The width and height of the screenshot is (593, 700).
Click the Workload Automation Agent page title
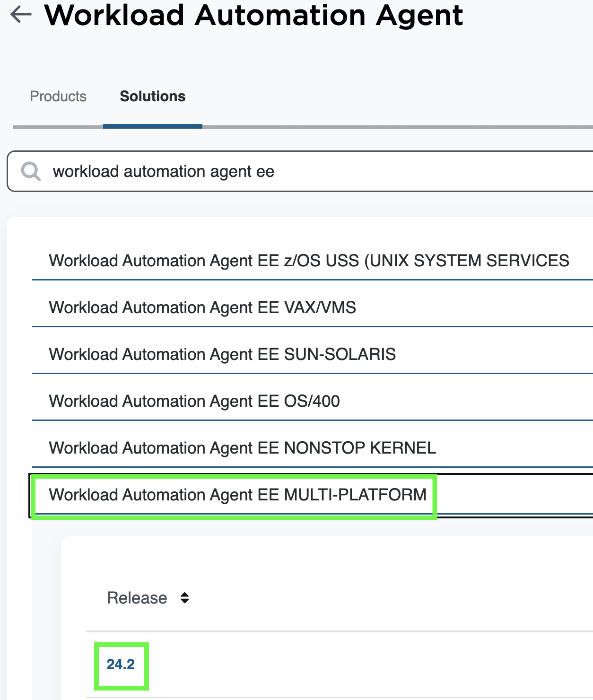click(253, 15)
